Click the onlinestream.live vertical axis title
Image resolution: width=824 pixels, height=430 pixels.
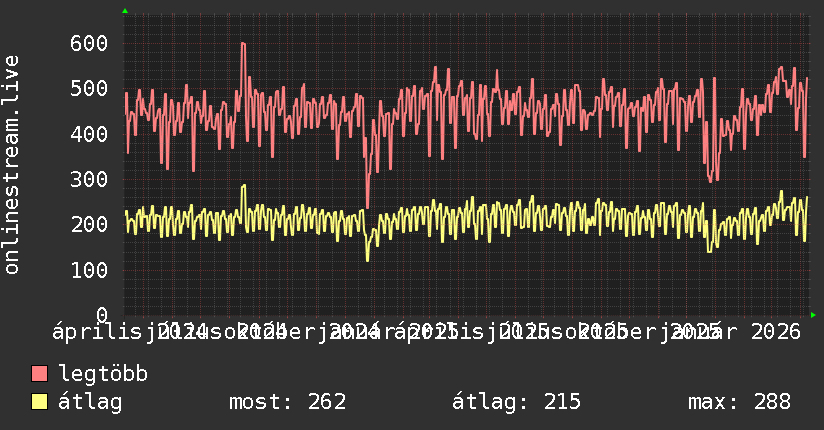point(12,165)
